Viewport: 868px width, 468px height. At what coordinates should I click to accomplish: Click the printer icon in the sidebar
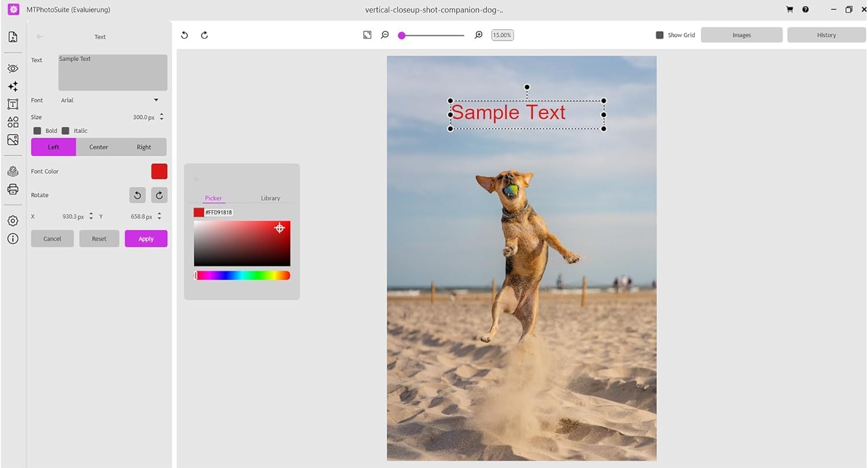13,189
